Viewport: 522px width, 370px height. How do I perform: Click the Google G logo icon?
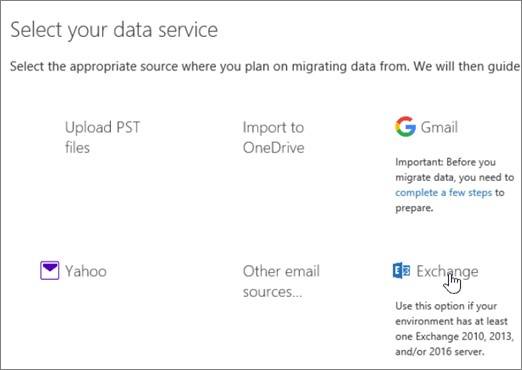[x=405, y=127]
